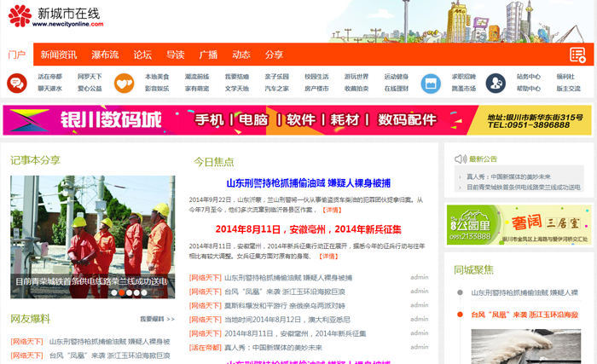Open the 新闻资讯 navigation tab
This screenshot has height=364, width=597.
pos(59,55)
